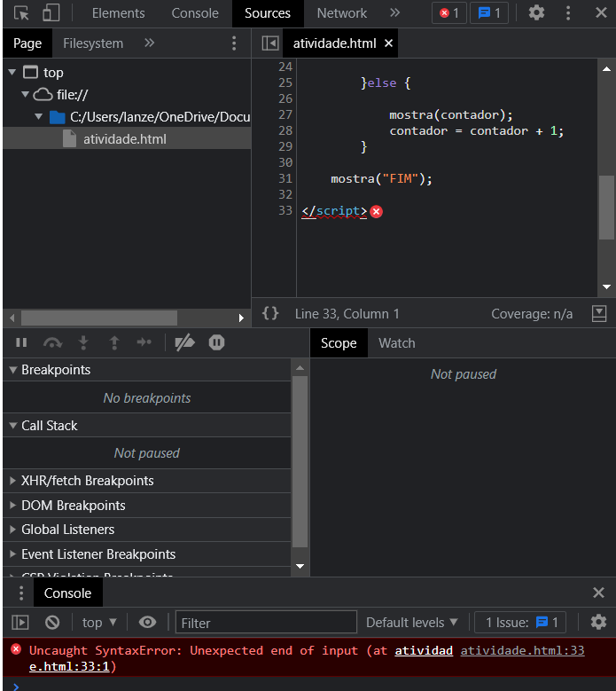The image size is (616, 691).
Task: Click the console Filter input field
Action: click(x=267, y=622)
